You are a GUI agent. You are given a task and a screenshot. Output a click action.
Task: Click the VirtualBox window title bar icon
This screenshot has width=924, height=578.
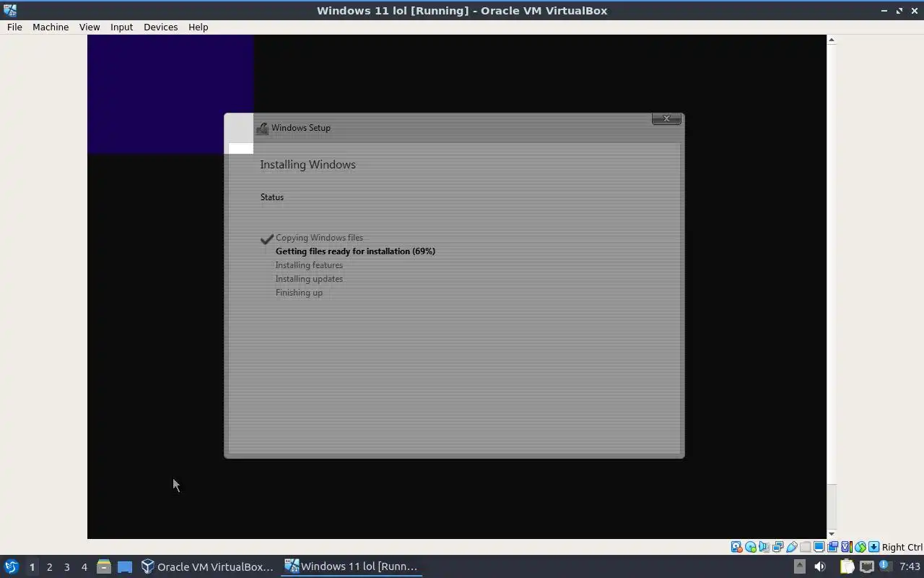tap(9, 10)
